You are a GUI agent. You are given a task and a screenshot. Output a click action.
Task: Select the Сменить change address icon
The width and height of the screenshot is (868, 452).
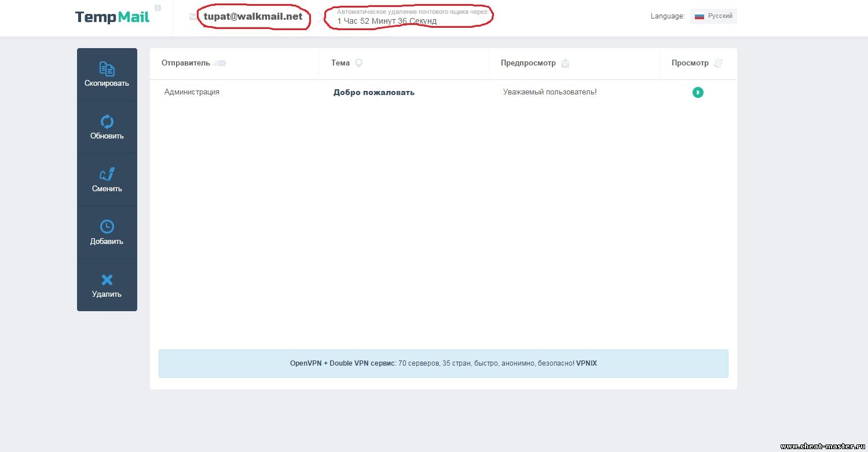point(107,174)
